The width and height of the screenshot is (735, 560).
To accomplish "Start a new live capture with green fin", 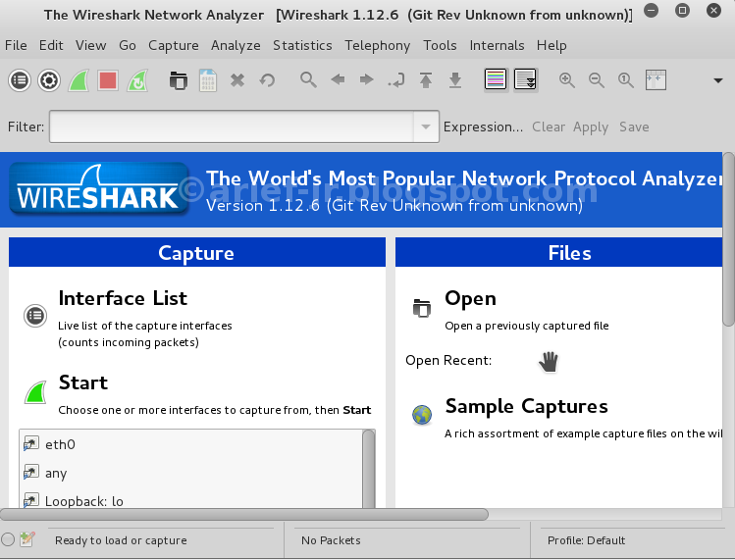I will point(79,80).
